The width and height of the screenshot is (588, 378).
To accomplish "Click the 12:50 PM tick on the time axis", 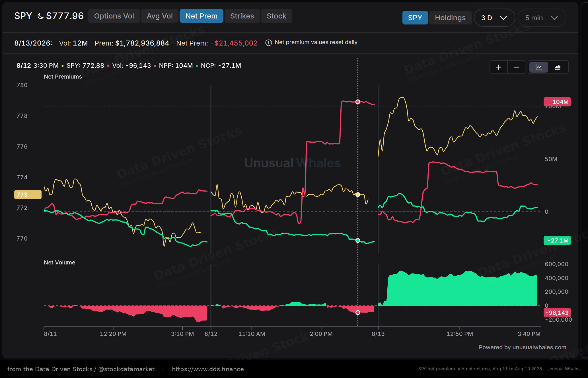I will (460, 334).
